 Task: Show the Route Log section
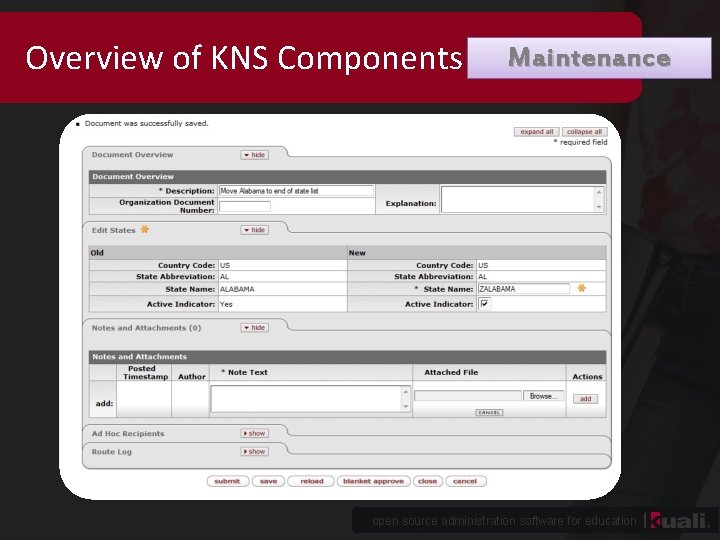[x=254, y=451]
